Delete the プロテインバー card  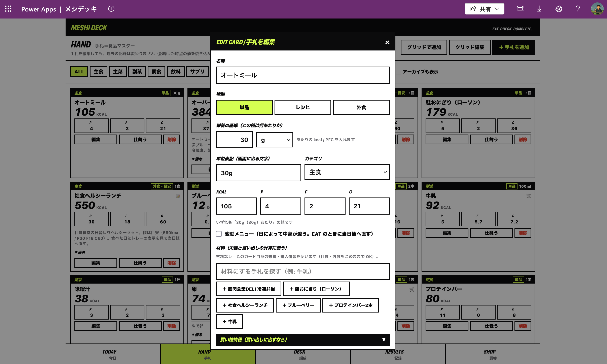coord(523,326)
